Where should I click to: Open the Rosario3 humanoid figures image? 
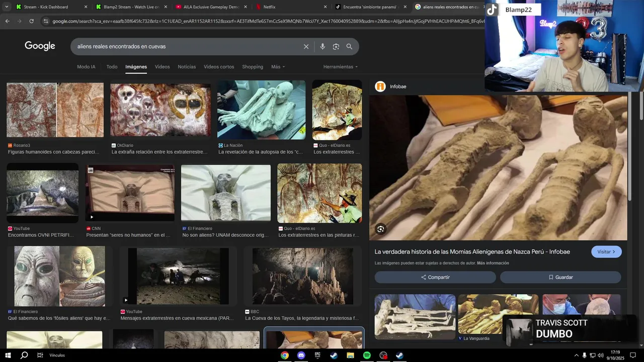[55, 110]
